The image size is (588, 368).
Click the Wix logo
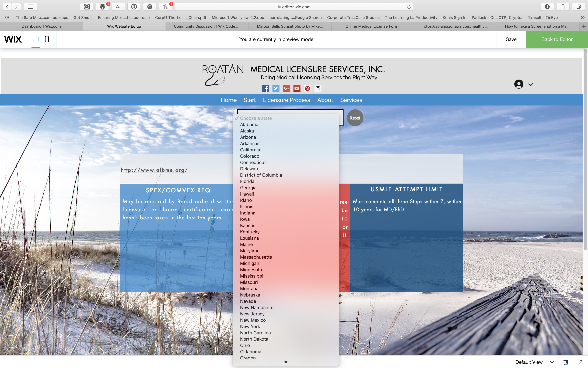(x=13, y=39)
